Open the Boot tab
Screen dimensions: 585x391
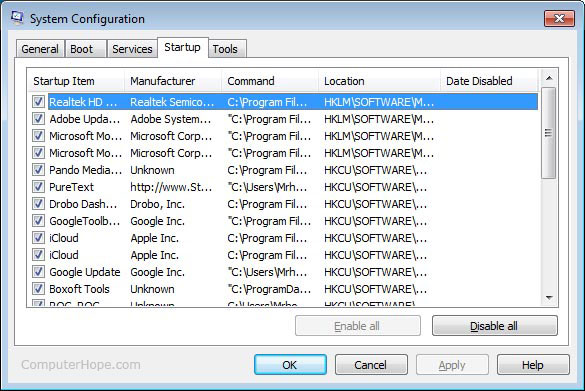coord(82,49)
